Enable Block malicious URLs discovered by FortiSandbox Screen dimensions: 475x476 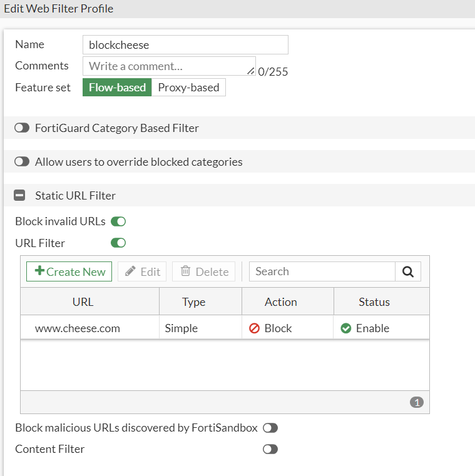[270, 428]
